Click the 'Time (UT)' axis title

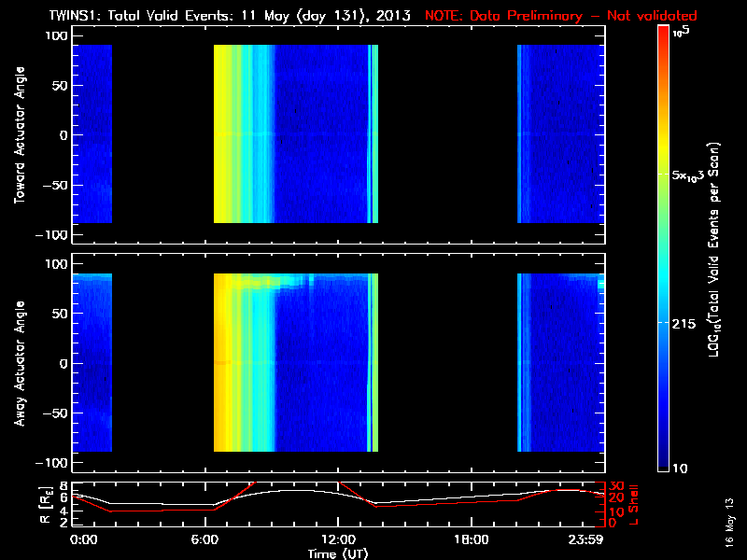tap(337, 553)
